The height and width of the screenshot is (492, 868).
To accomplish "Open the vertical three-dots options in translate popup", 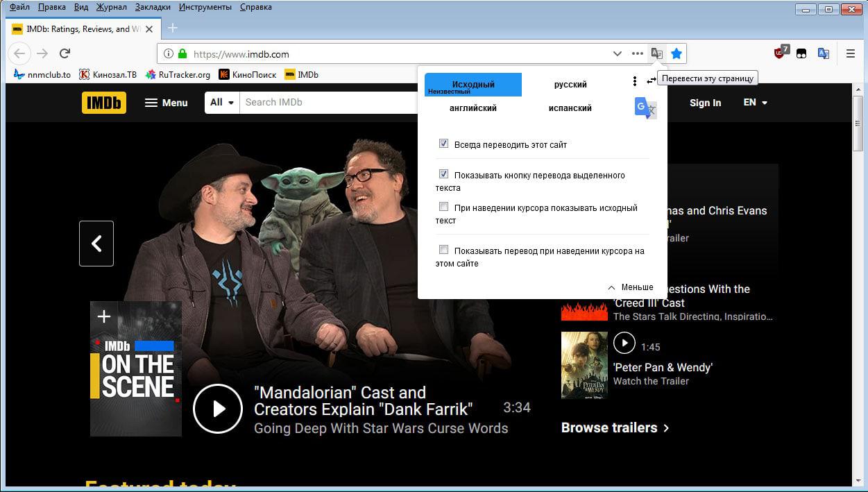I will point(634,82).
